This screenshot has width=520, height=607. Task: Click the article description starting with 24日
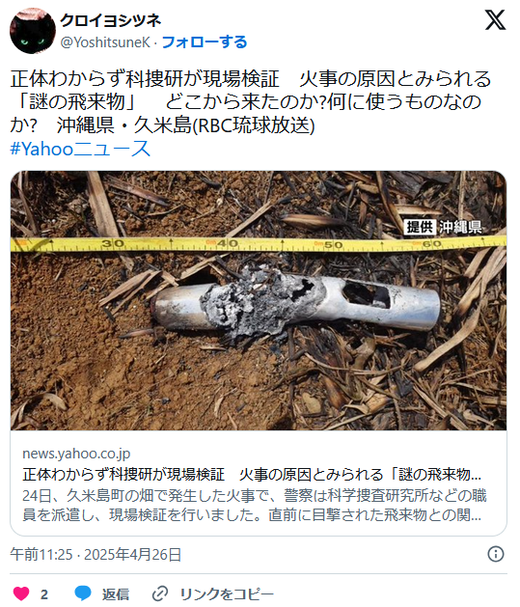(254, 505)
